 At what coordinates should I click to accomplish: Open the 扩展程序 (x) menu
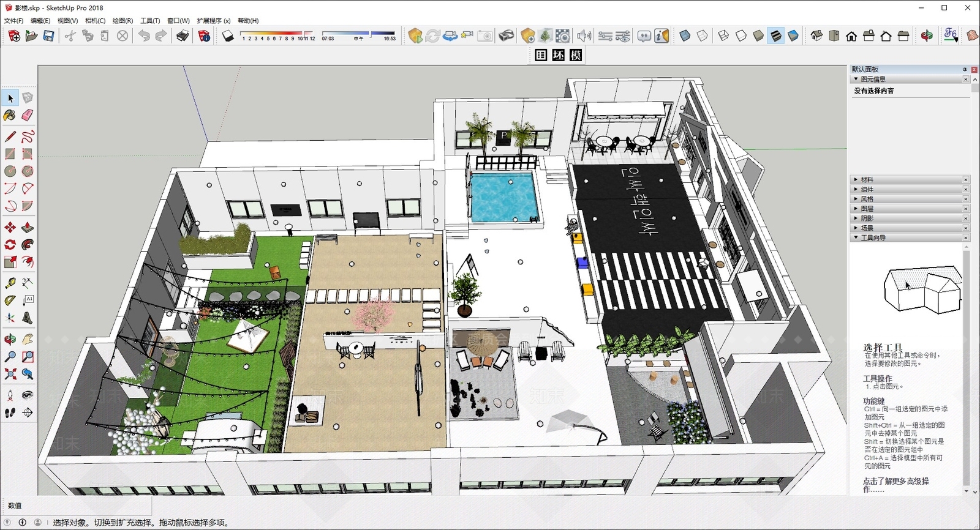point(214,21)
